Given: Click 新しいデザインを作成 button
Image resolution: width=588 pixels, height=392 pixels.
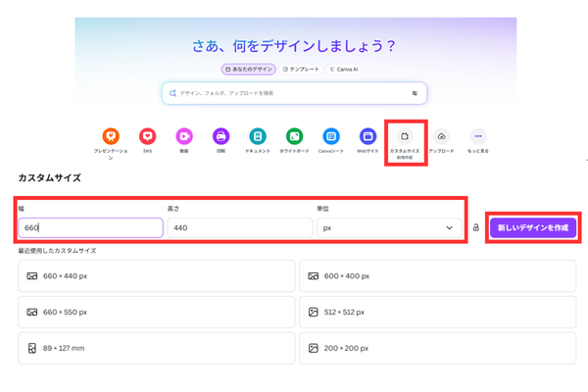Looking at the screenshot, I should tap(533, 227).
